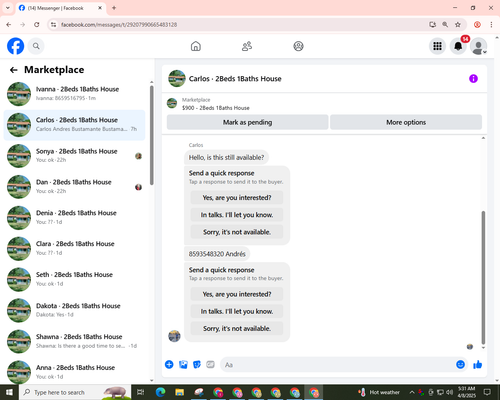Image resolution: width=500 pixels, height=400 pixels.
Task: Open Dakota's conversation
Action: [x=74, y=310]
